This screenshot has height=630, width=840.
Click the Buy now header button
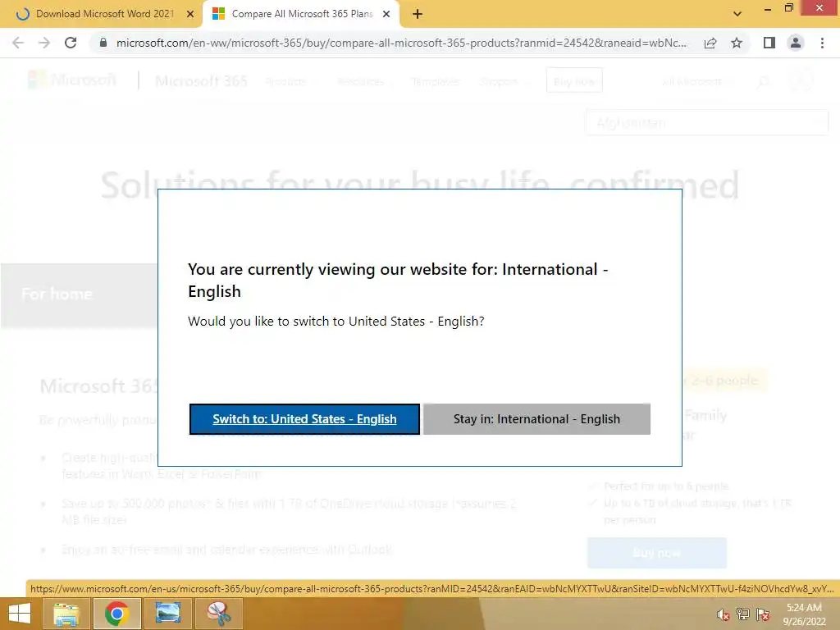coord(574,80)
